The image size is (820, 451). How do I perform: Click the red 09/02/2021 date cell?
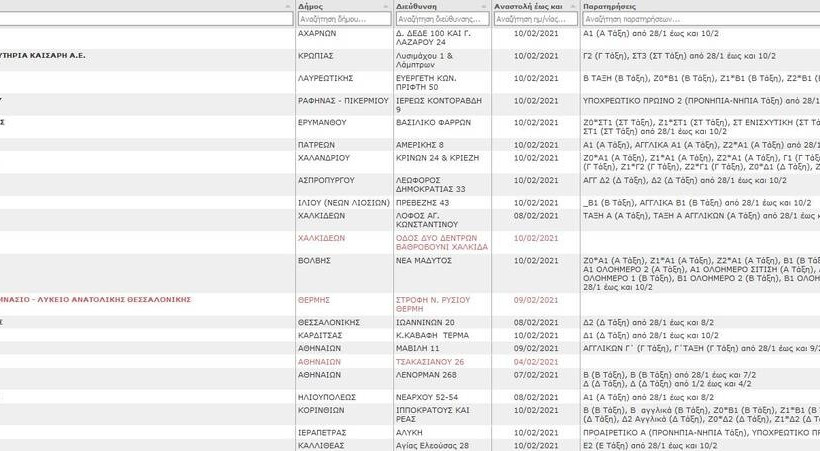point(535,300)
